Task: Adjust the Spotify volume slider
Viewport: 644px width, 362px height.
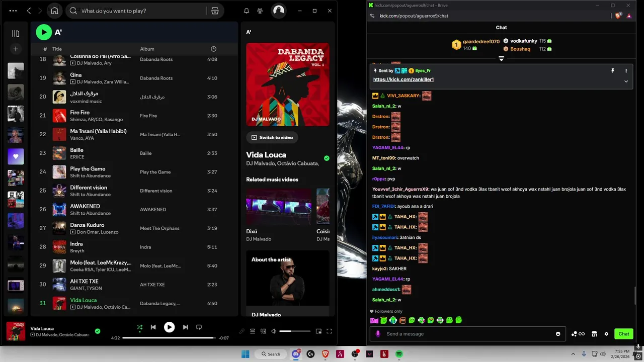Action: 295,331
